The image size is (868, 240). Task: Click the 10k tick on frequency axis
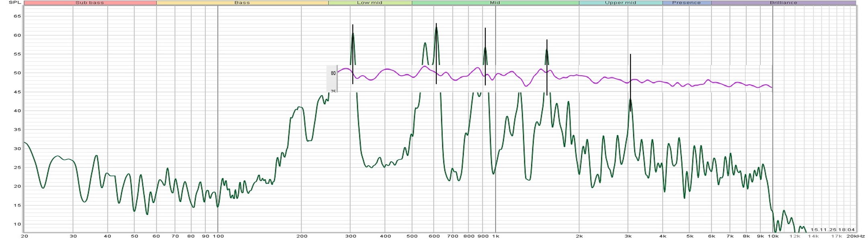click(x=773, y=236)
